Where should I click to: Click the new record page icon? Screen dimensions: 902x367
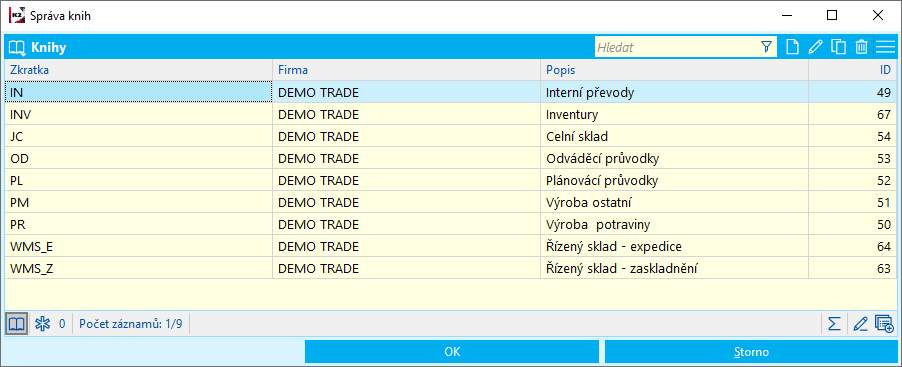[792, 47]
